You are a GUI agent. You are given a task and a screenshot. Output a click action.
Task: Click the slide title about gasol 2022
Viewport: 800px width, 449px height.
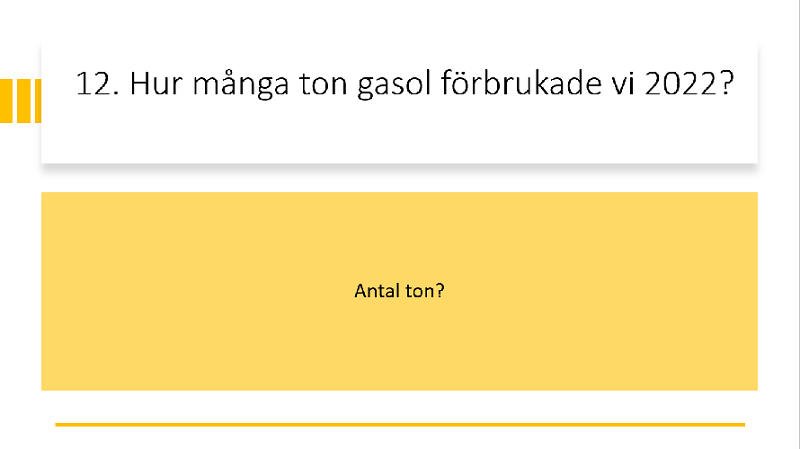click(x=405, y=84)
